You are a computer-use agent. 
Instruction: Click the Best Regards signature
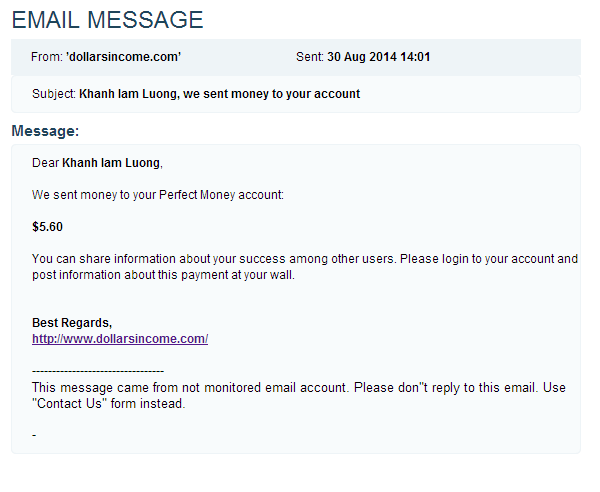pos(72,323)
